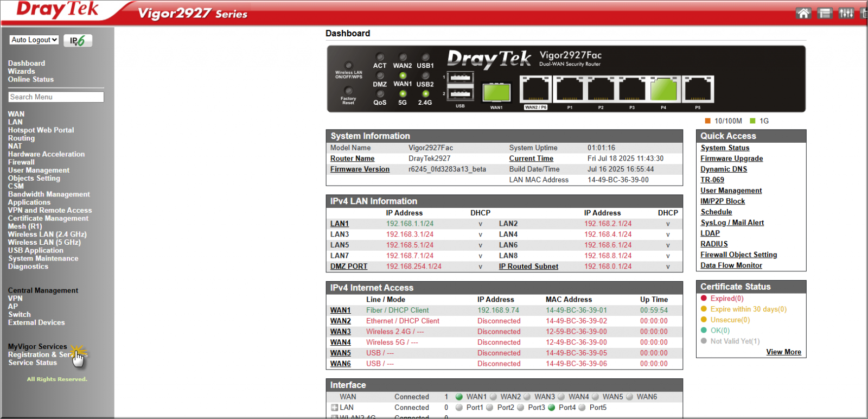
Task: Click the P5 LAN port on router image
Action: click(698, 90)
